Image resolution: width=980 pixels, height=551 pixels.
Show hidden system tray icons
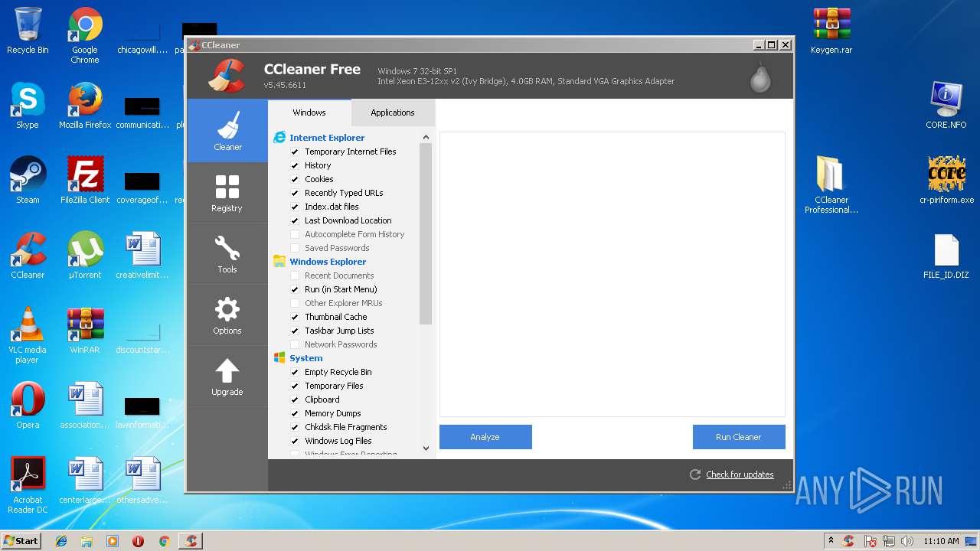click(831, 541)
